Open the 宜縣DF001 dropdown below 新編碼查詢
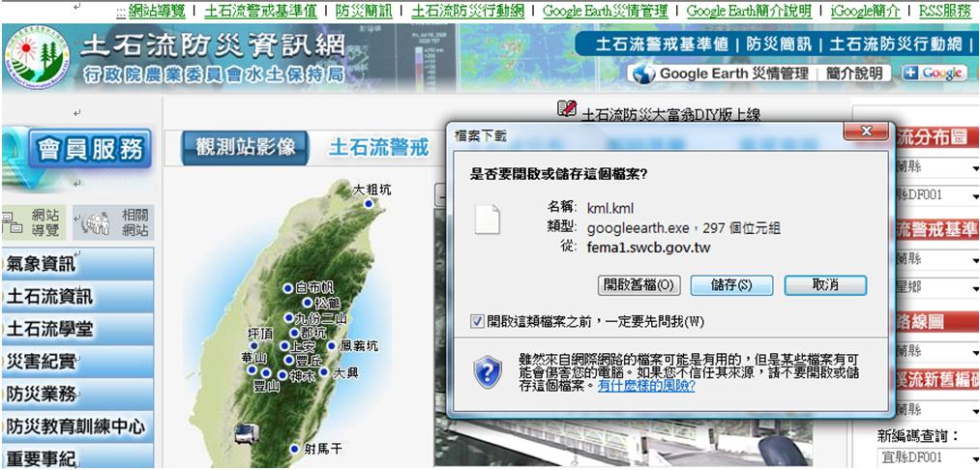 click(929, 456)
